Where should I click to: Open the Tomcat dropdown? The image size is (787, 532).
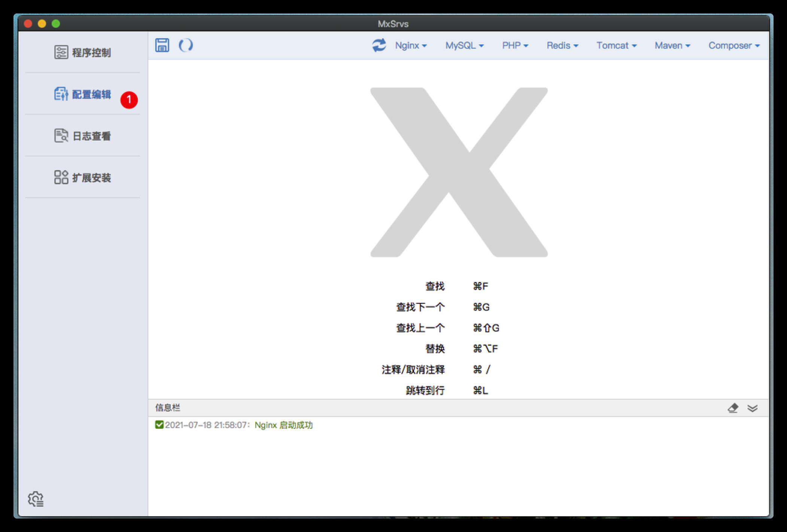click(x=616, y=46)
